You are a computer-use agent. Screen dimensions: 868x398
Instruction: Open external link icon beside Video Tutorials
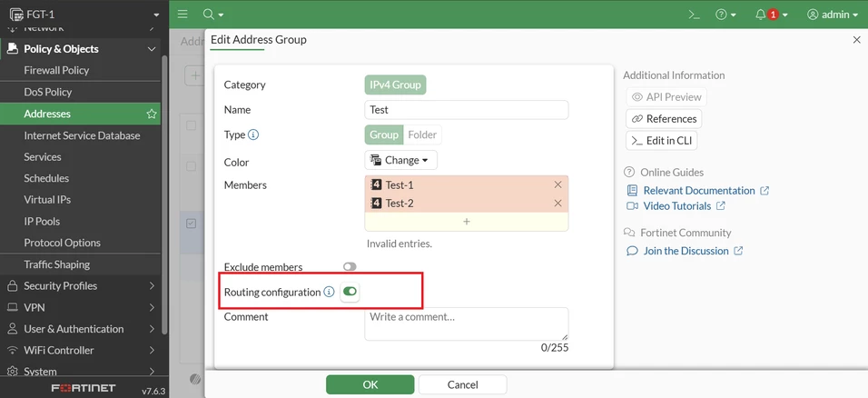(720, 205)
